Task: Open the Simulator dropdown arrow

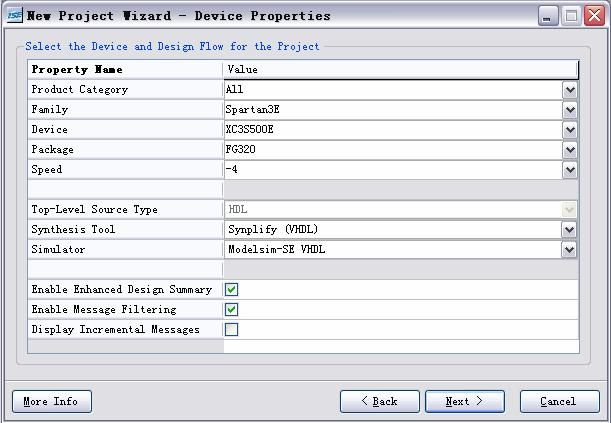Action: [x=569, y=250]
